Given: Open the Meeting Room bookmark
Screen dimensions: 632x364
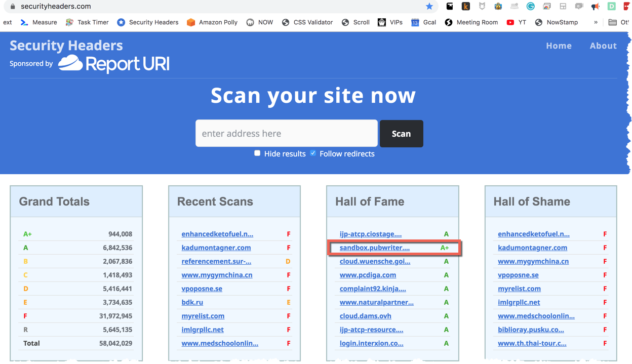Looking at the screenshot, I should pyautogui.click(x=471, y=22).
